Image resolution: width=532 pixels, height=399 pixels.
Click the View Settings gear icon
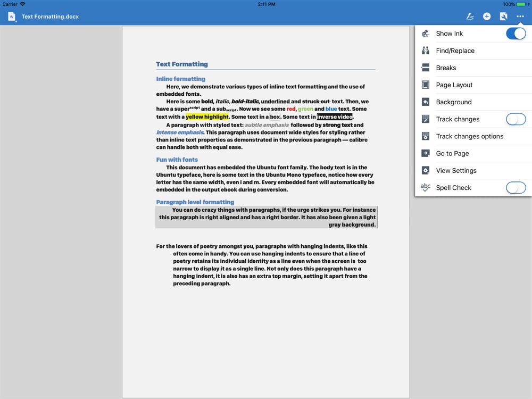point(426,171)
